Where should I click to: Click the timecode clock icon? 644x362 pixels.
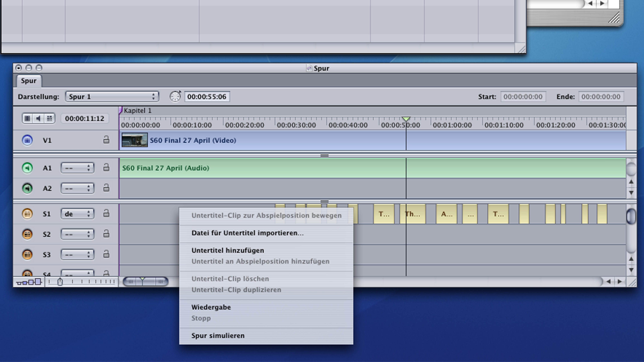tap(175, 97)
